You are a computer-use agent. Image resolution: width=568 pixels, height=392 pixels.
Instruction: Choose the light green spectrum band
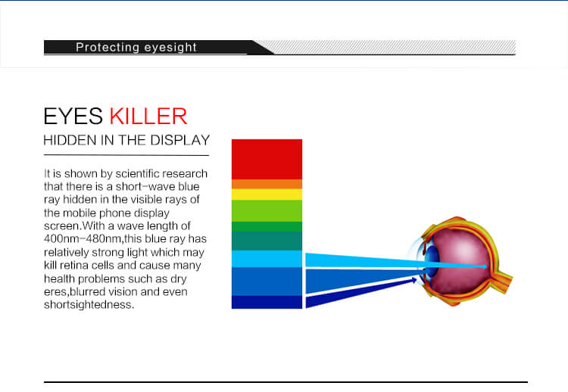point(267,210)
